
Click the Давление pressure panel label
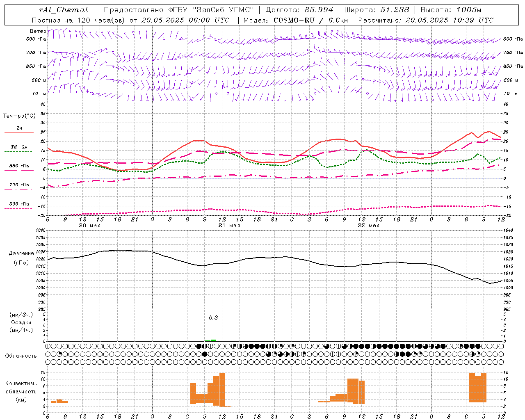pyautogui.click(x=21, y=253)
